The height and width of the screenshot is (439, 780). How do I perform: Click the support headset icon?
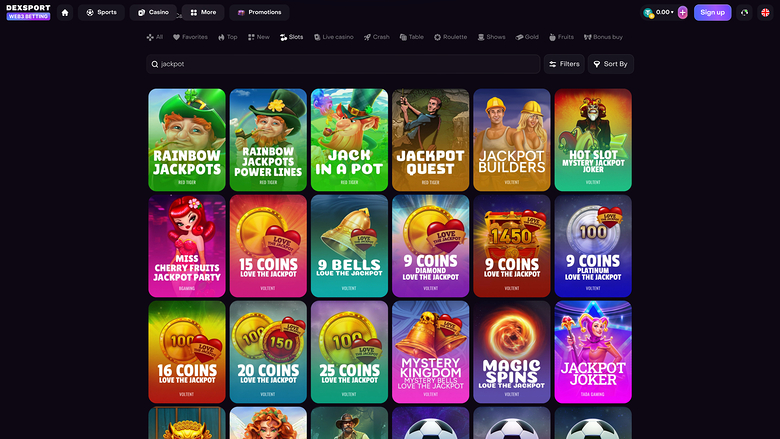pos(744,12)
